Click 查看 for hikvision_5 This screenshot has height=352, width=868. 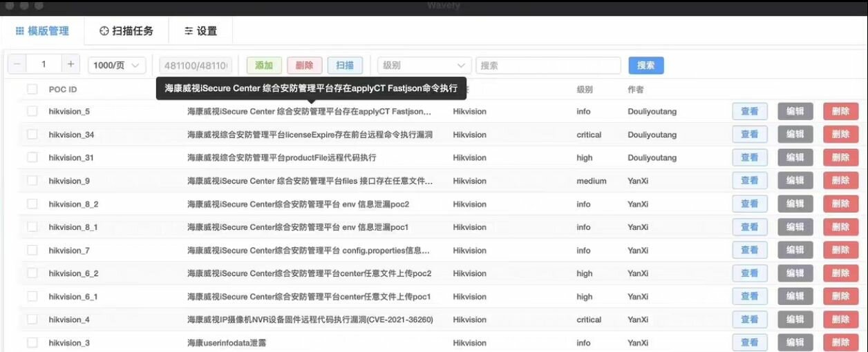coord(750,111)
